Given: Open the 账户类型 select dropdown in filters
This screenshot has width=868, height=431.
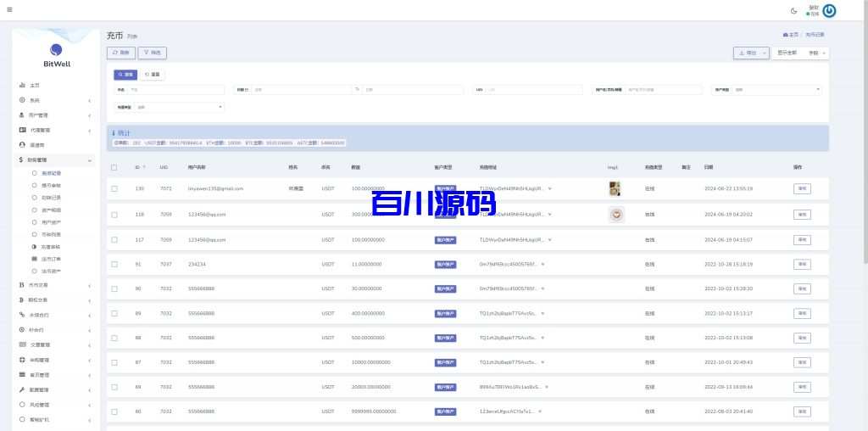Looking at the screenshot, I should (776, 90).
